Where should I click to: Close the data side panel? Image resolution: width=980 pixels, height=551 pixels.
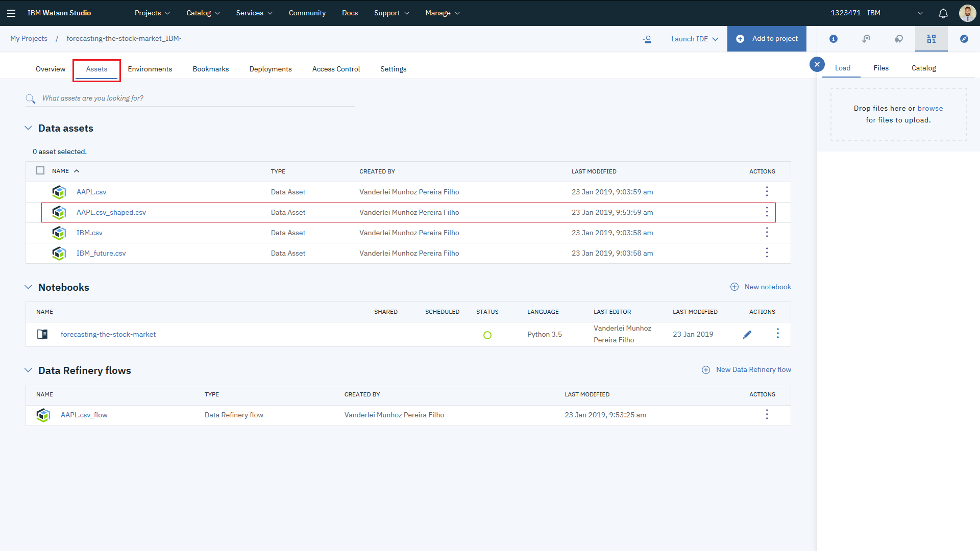point(817,64)
